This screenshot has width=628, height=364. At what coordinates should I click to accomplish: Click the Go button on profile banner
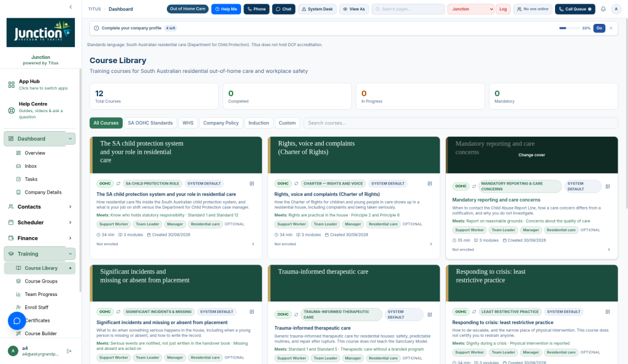(599, 28)
